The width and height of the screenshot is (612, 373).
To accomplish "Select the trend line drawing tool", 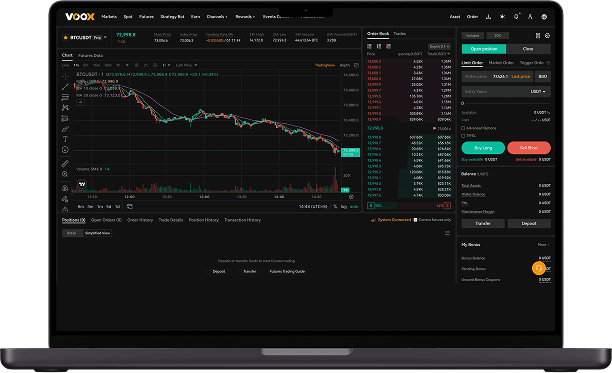I will [x=65, y=86].
